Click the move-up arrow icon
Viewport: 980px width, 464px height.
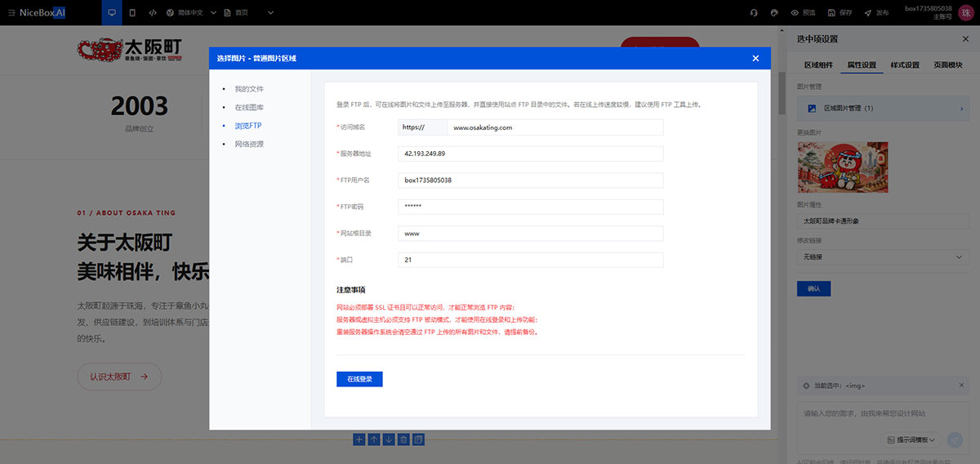[374, 439]
